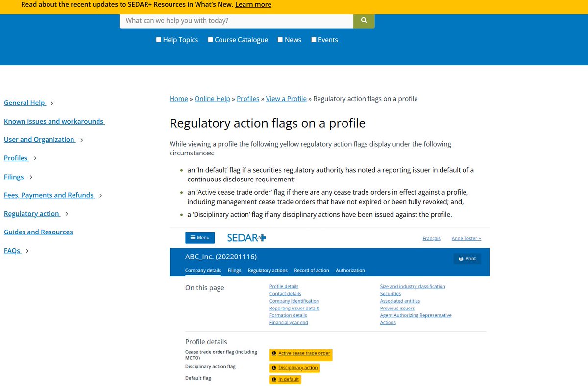The image size is (588, 386).
Task: Open the General Help sidebar link
Action: click(25, 103)
